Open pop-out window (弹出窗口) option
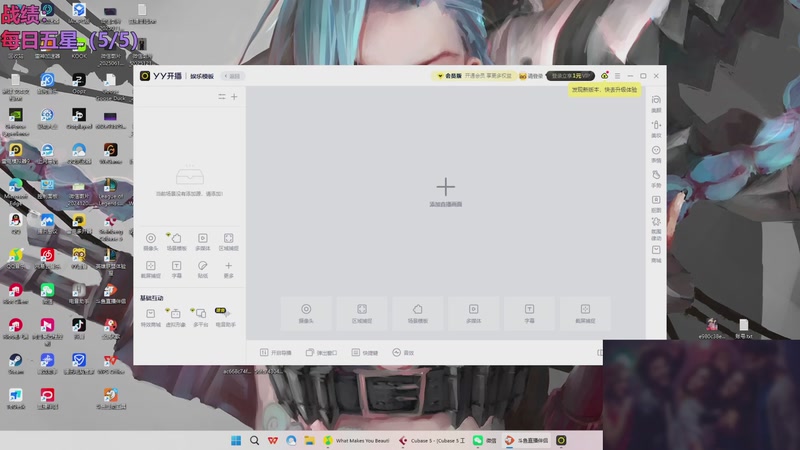This screenshot has width=800, height=450. point(321,353)
